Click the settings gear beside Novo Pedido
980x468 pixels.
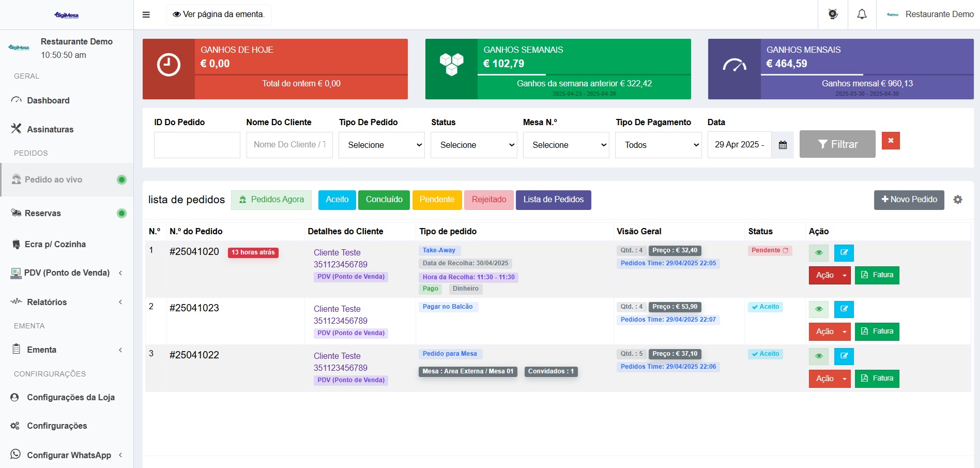(958, 200)
